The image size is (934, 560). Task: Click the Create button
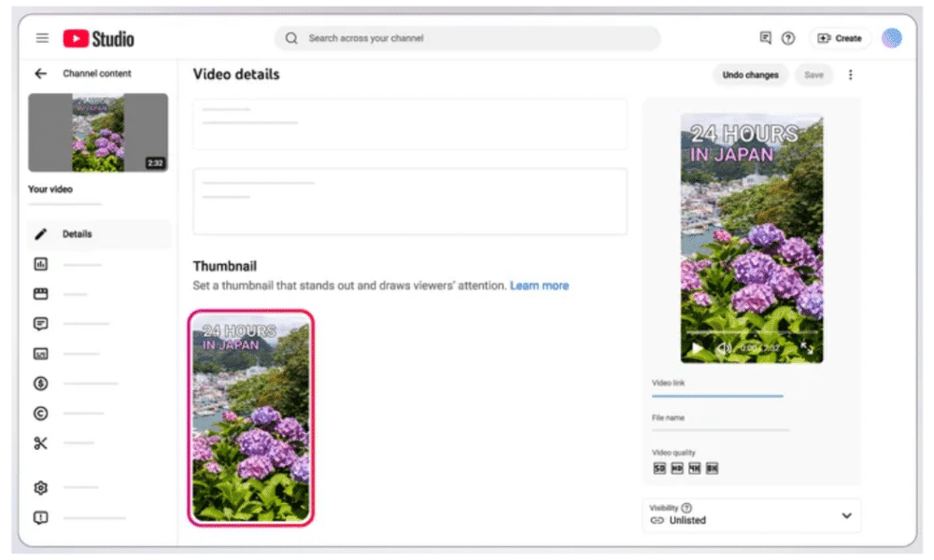(x=840, y=38)
